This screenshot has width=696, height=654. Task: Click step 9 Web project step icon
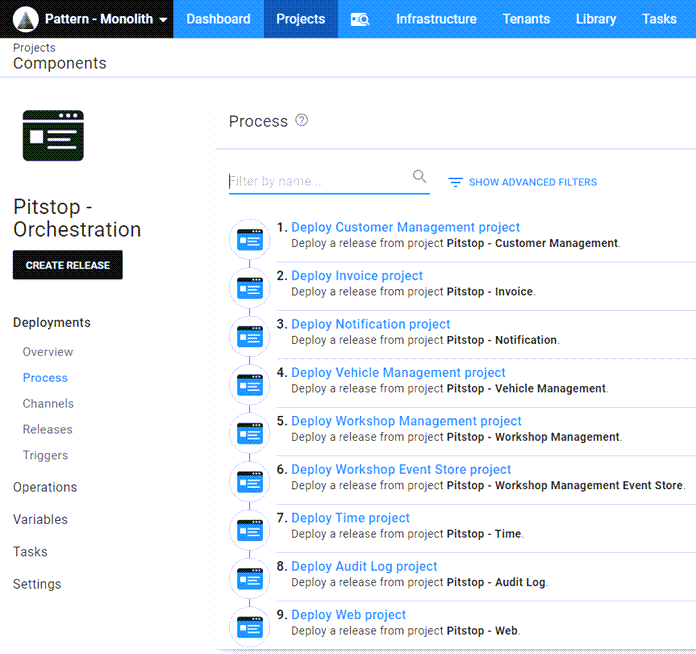click(249, 627)
